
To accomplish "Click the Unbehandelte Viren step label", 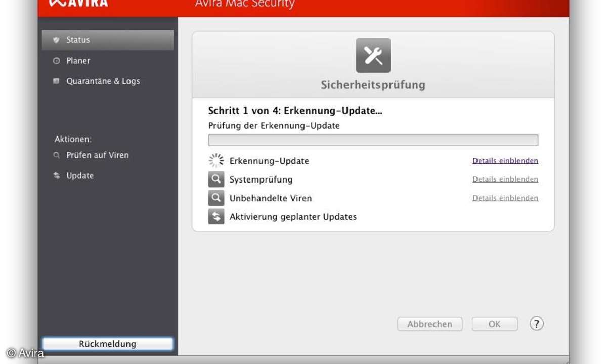I will (271, 198).
